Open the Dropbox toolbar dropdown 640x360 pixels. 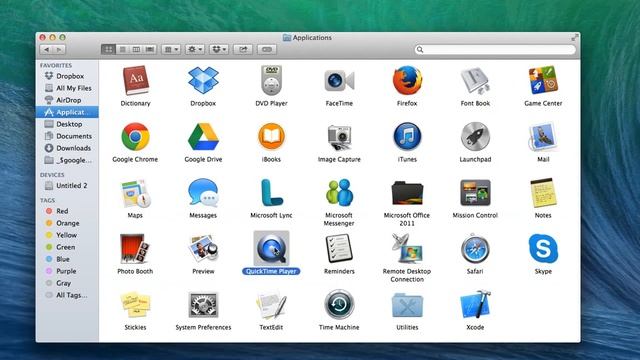click(x=219, y=49)
